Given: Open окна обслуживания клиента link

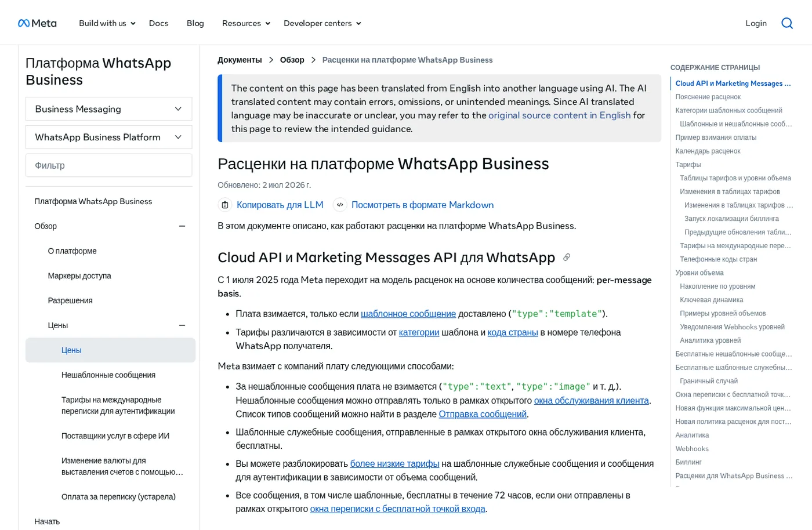Looking at the screenshot, I should point(591,401).
